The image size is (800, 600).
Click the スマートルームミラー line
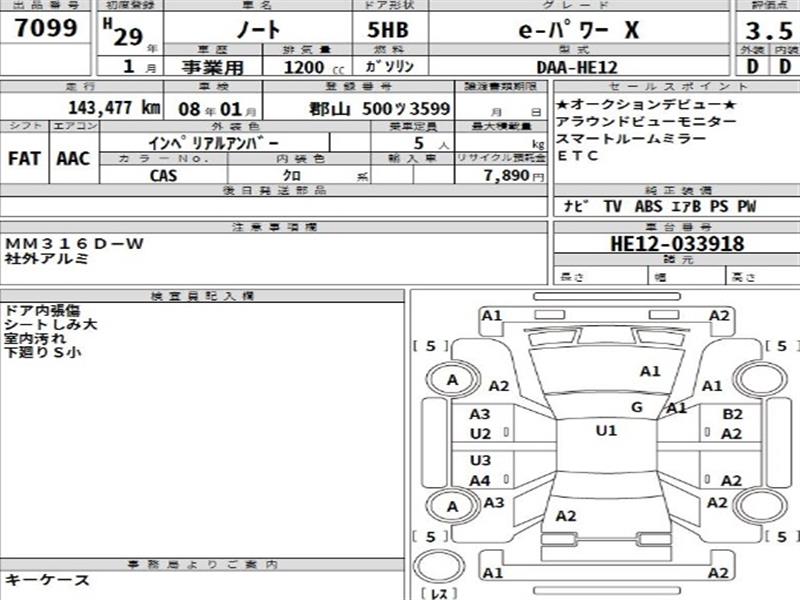[631, 139]
